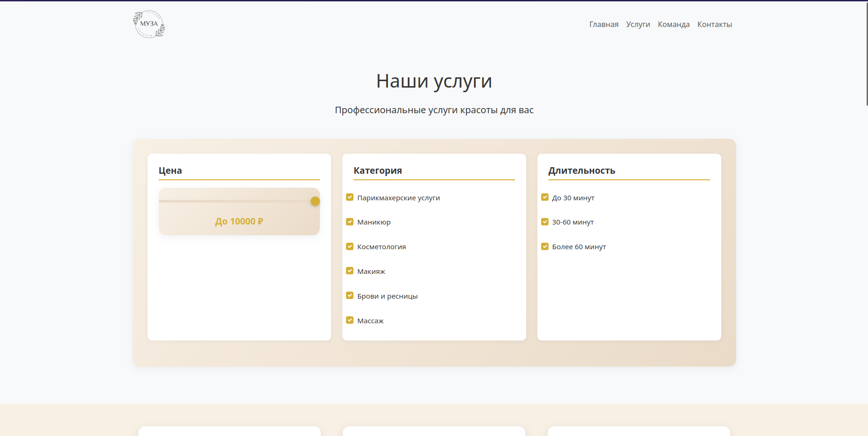Click the Длительность filter heading
This screenshot has width=868, height=436.
[582, 170]
